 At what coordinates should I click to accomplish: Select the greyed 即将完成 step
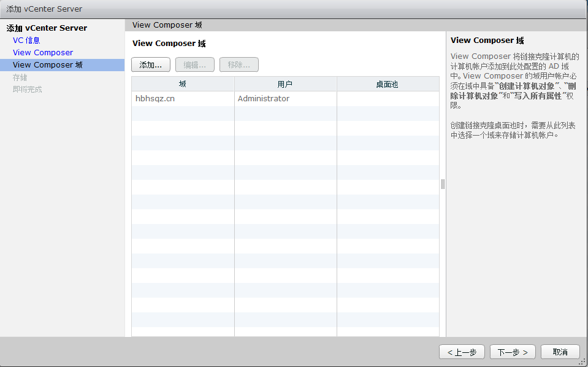click(x=28, y=90)
